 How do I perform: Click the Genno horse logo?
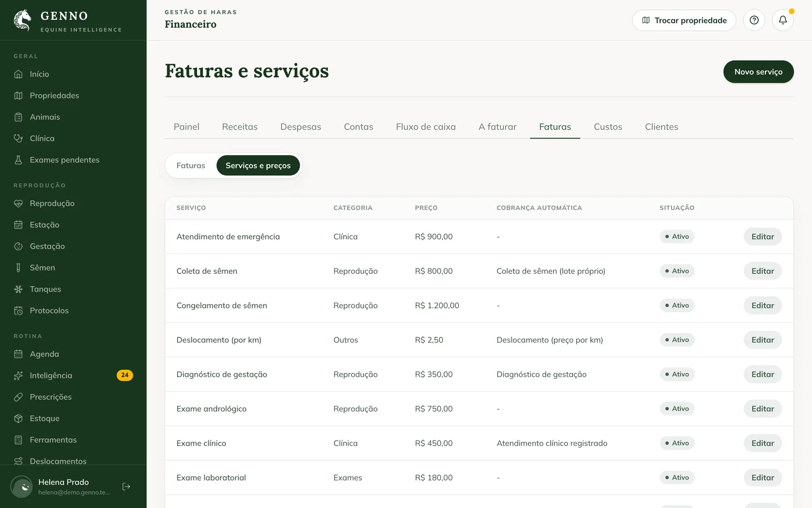22,20
